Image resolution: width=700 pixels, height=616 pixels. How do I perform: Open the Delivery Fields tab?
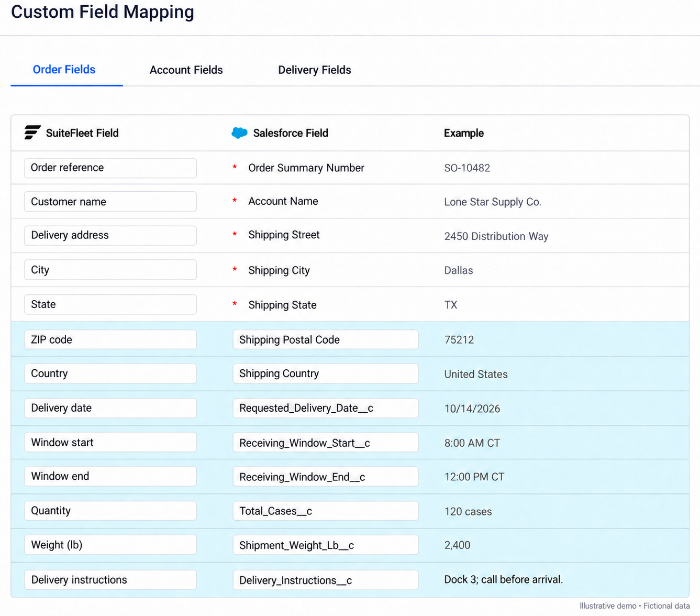(314, 70)
